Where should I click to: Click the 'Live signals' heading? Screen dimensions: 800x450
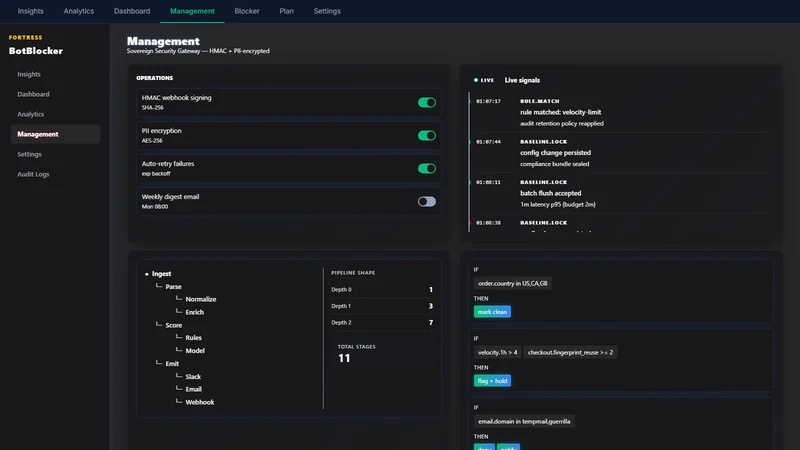coord(522,80)
